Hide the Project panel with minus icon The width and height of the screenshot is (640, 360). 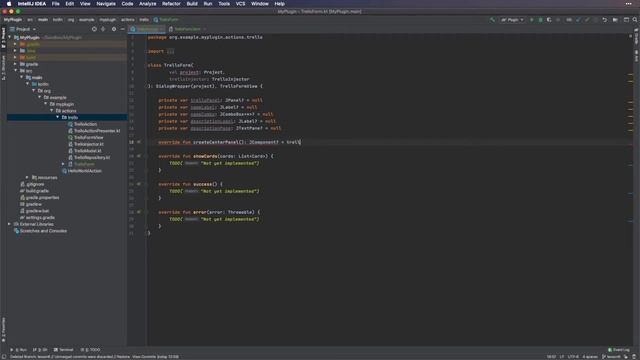point(122,29)
